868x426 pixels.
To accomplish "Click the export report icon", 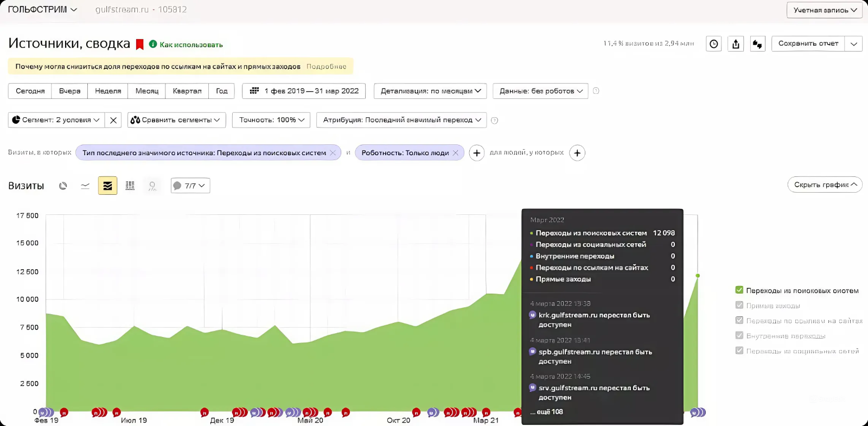I will click(x=736, y=44).
